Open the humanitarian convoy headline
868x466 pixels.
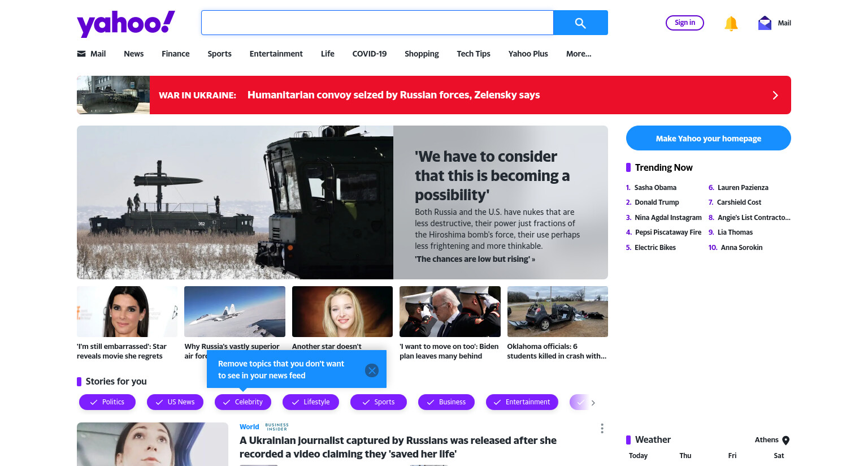393,95
